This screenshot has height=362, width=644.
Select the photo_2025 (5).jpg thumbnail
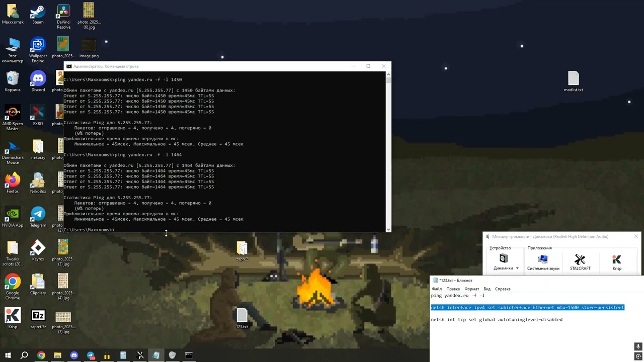click(63, 323)
